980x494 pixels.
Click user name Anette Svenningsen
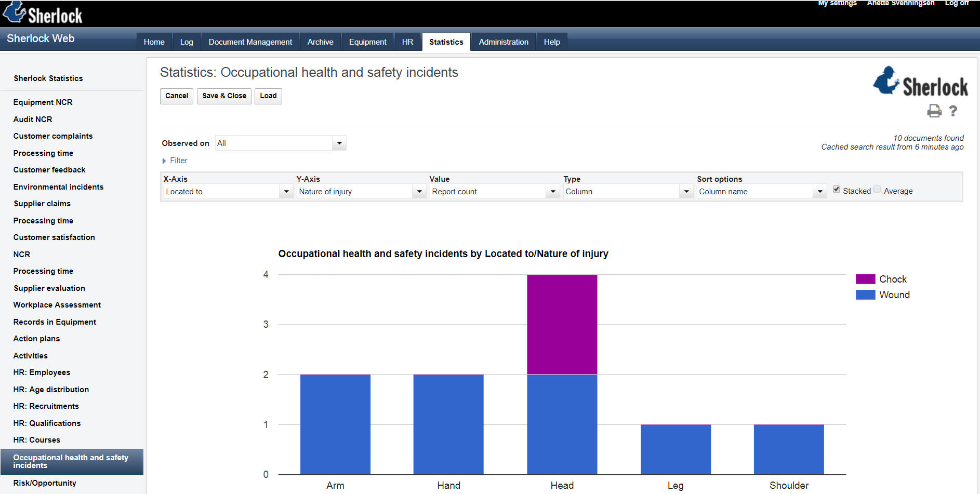tap(900, 3)
